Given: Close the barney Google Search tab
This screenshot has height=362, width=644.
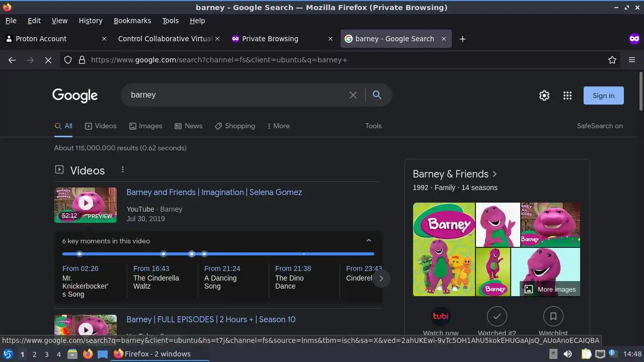Looking at the screenshot, I should (x=444, y=39).
